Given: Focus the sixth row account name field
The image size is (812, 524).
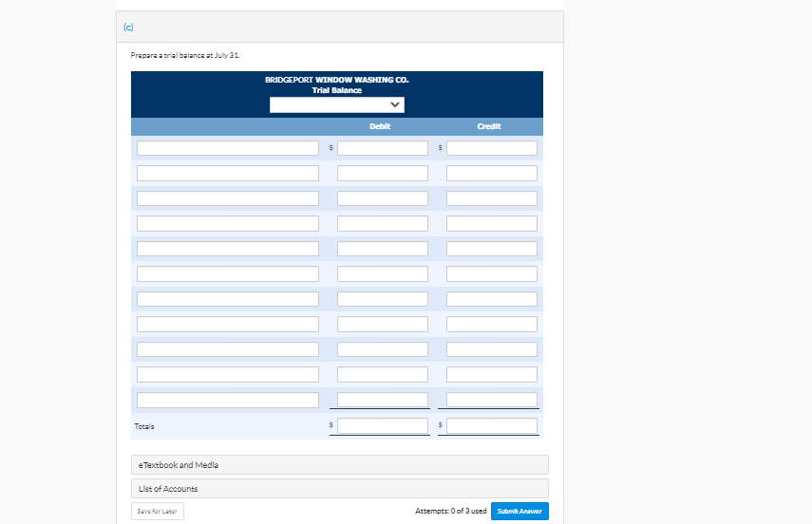Looking at the screenshot, I should 228,274.
